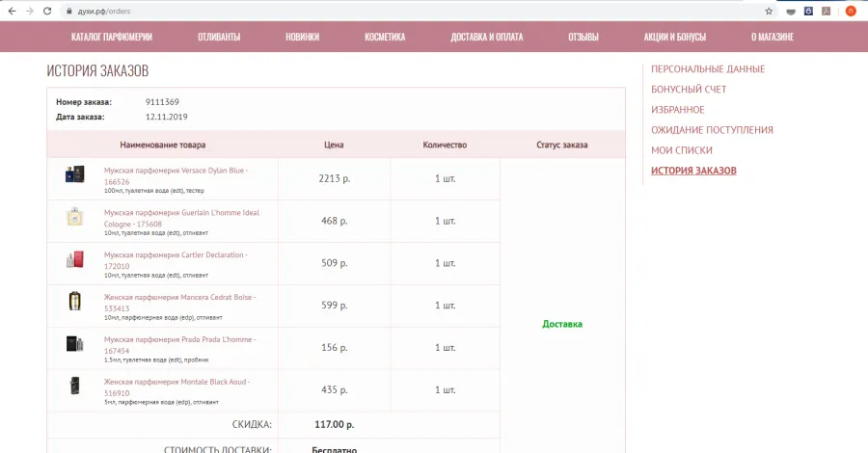
Task: Click Prada L'homme product thumbnail
Action: 74,343
